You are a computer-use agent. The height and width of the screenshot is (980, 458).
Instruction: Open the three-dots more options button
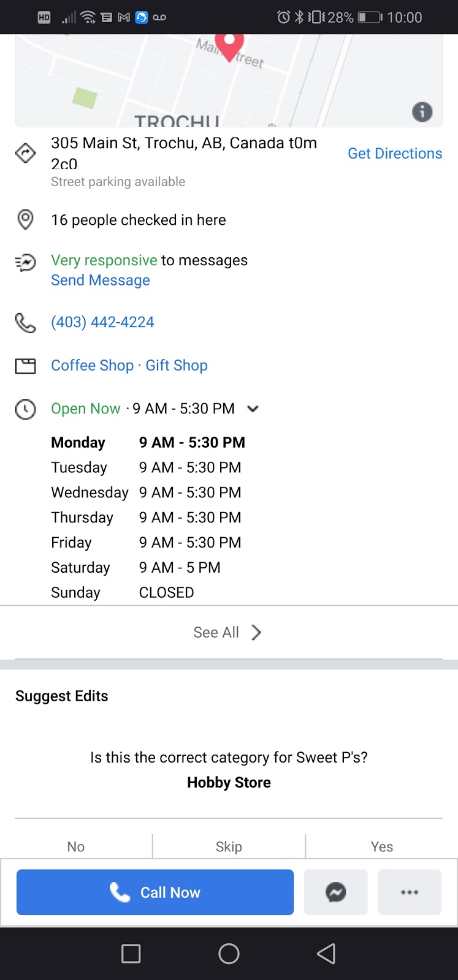pos(410,892)
